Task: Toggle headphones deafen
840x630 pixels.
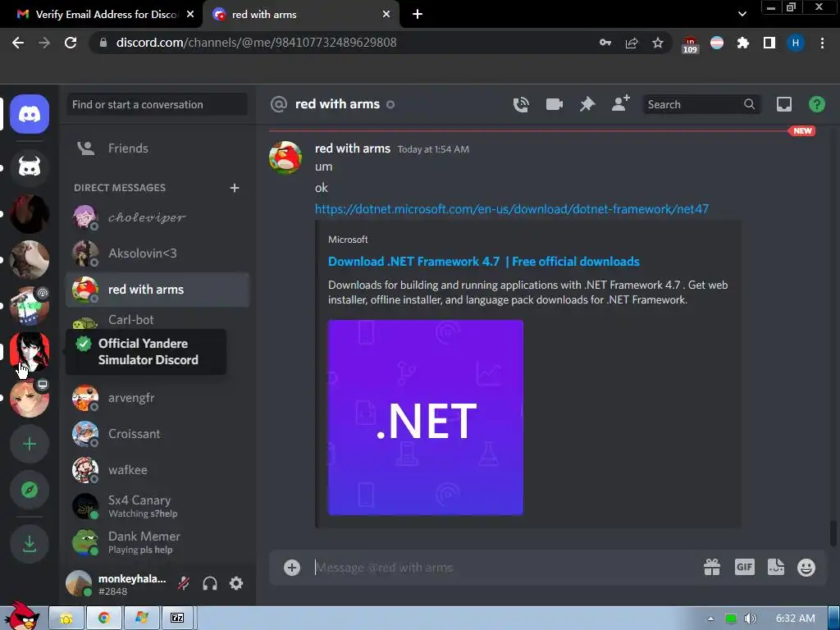Action: [x=210, y=583]
